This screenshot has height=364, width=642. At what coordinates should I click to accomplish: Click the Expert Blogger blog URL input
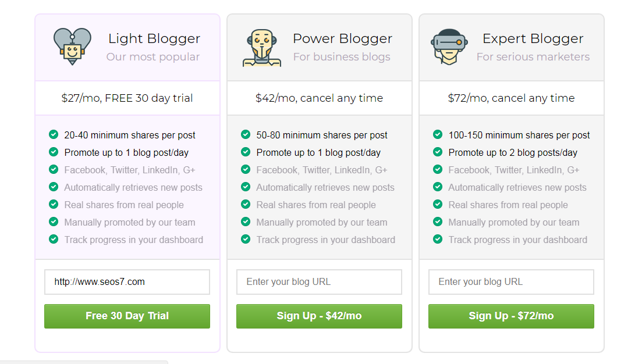click(x=511, y=282)
